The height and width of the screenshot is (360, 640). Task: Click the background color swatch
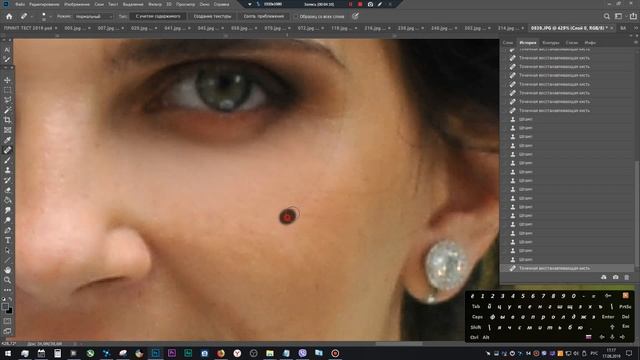[9, 311]
